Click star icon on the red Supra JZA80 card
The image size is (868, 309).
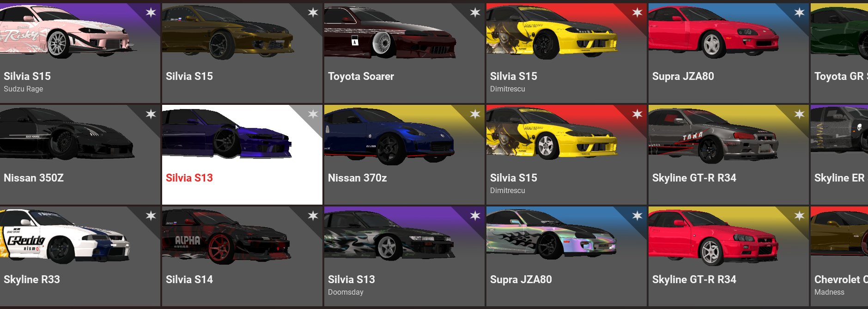pyautogui.click(x=800, y=12)
